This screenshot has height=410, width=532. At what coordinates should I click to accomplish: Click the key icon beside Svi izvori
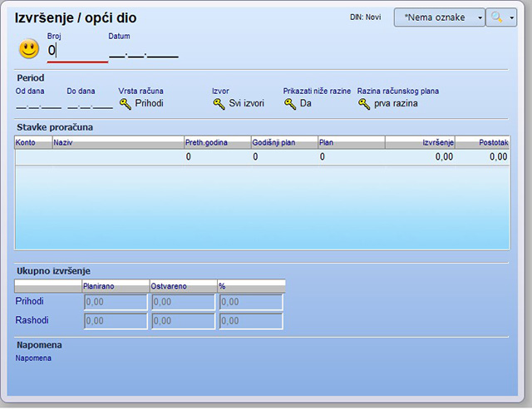coord(219,104)
